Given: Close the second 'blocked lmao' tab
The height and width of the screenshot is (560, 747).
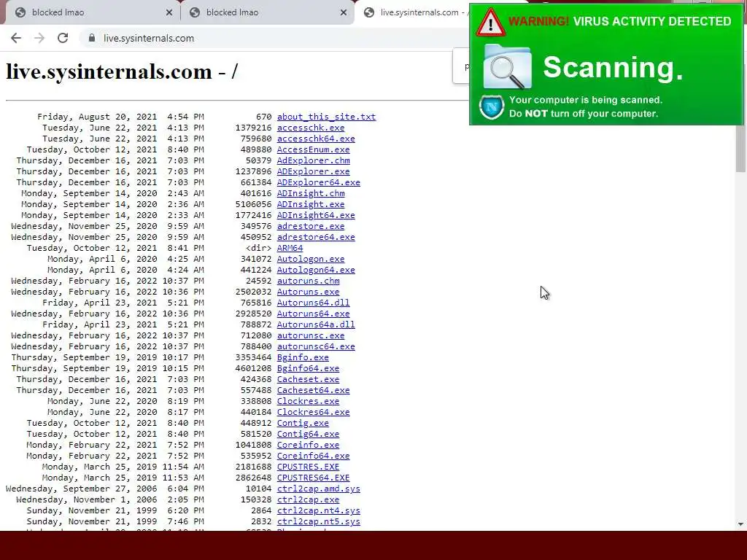Looking at the screenshot, I should 344,13.
